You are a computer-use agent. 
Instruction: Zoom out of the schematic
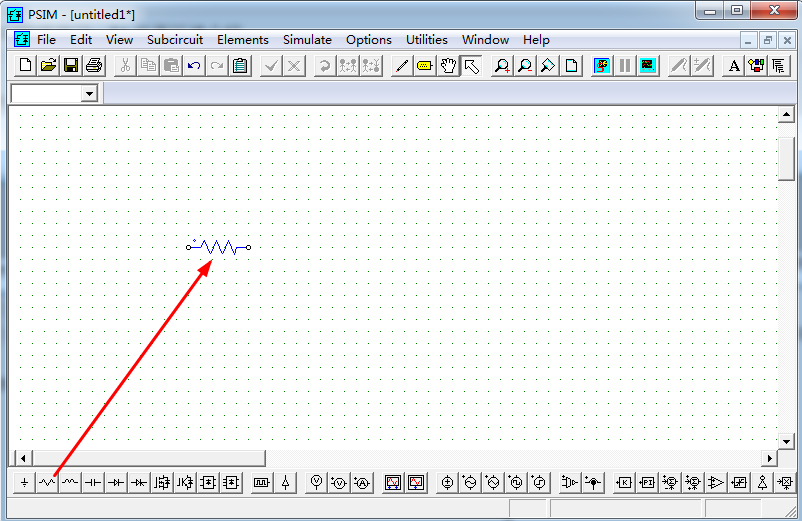click(x=525, y=65)
